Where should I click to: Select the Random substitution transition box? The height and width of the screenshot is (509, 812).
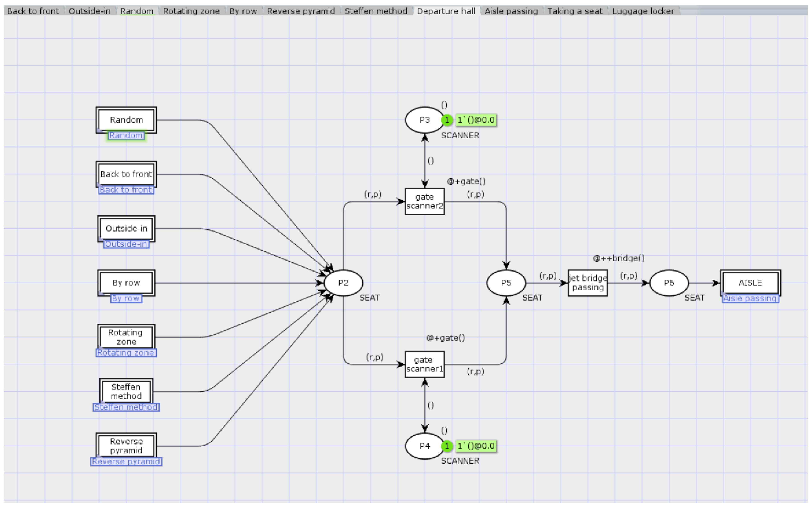(126, 120)
